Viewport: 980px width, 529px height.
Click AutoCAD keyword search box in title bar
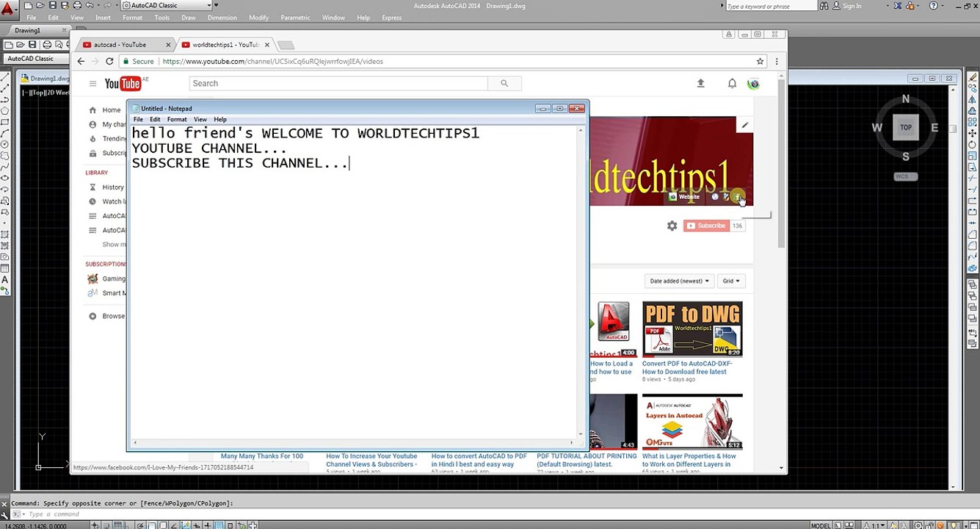(x=771, y=6)
